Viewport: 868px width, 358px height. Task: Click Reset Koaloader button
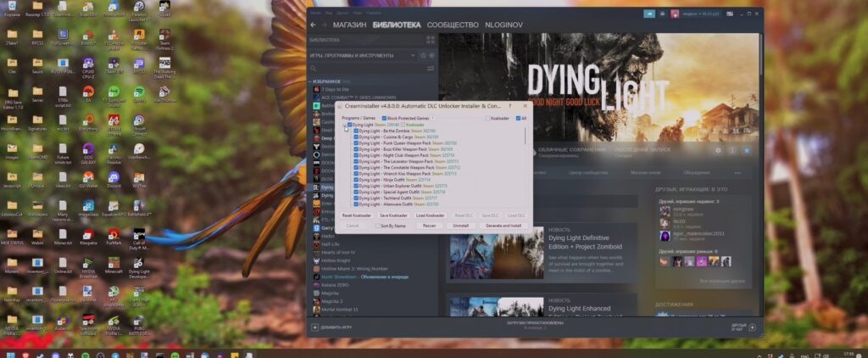point(357,215)
